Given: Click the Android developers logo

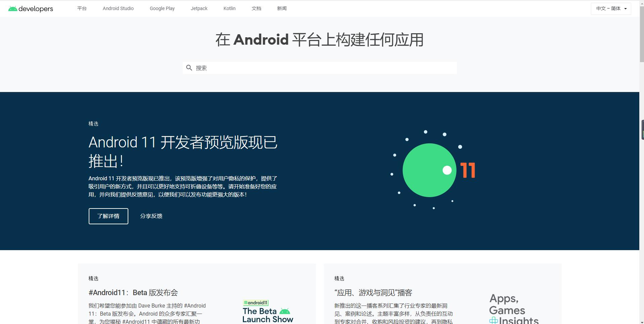Looking at the screenshot, I should tap(30, 8).
